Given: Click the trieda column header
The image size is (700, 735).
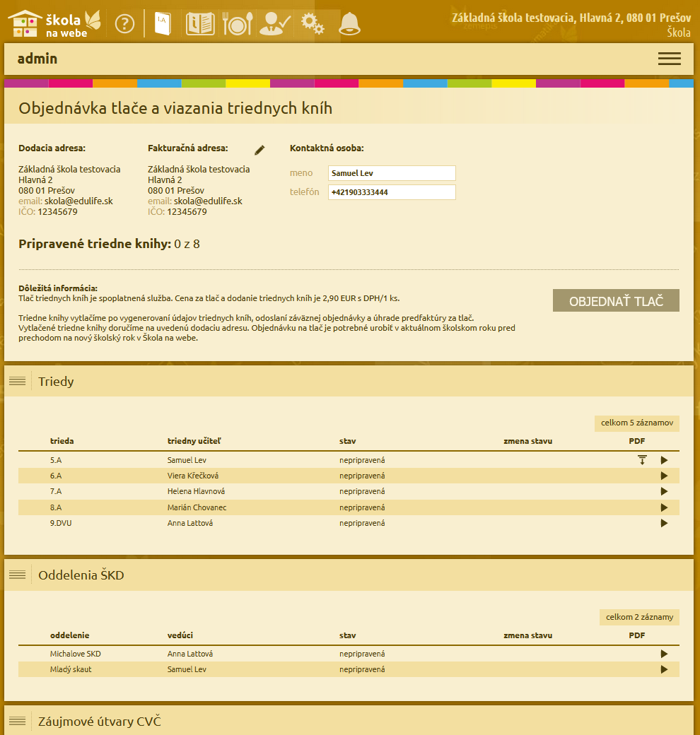Looking at the screenshot, I should (x=62, y=441).
